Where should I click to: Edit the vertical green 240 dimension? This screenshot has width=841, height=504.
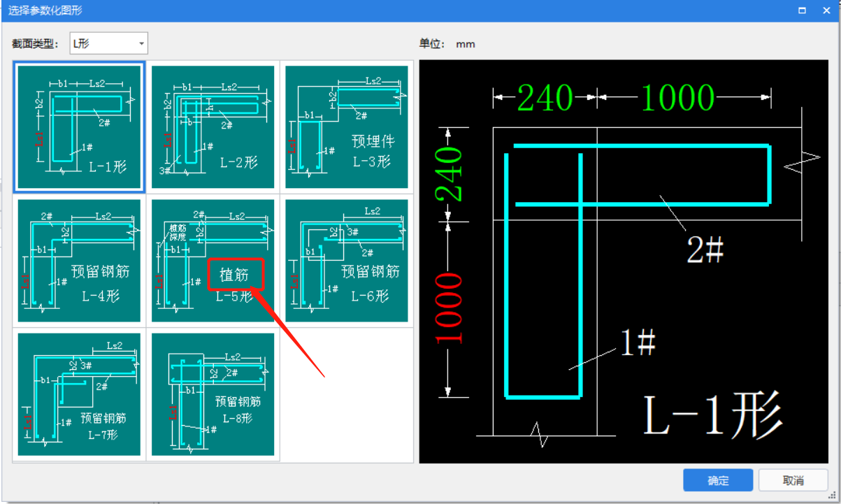(x=450, y=175)
